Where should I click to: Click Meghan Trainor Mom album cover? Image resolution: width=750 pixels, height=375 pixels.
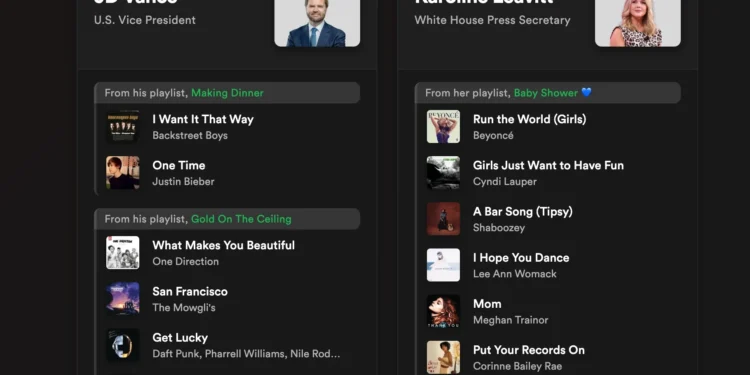pyautogui.click(x=443, y=311)
